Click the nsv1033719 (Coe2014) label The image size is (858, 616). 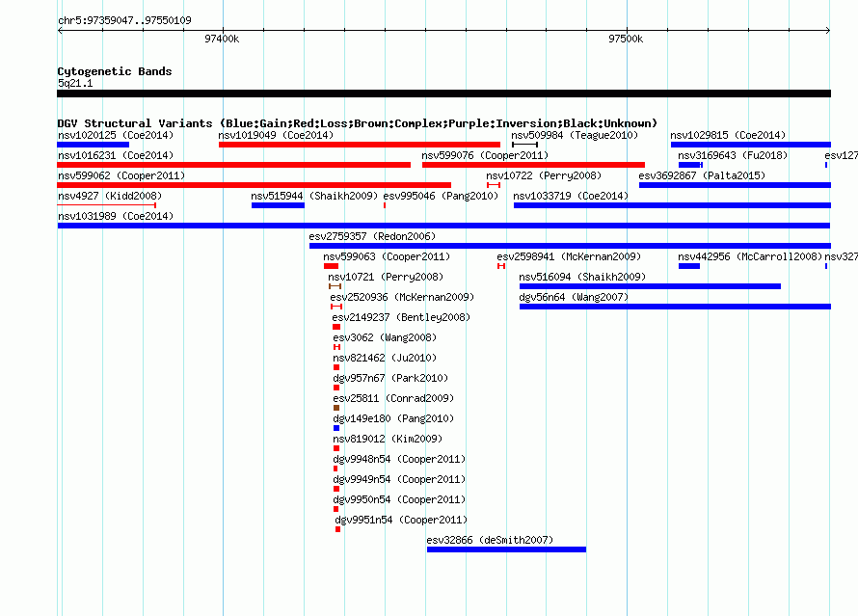(571, 196)
